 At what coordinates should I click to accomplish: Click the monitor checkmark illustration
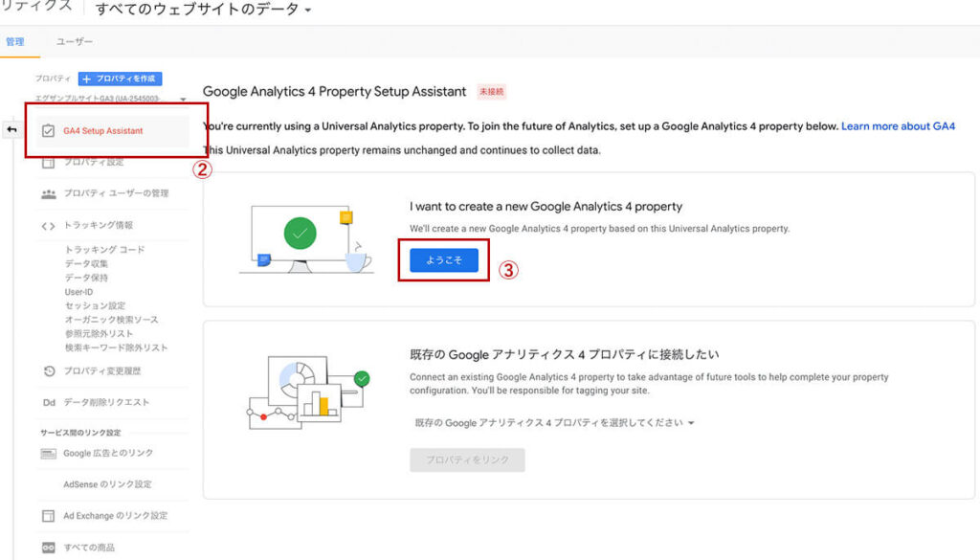coord(306,238)
